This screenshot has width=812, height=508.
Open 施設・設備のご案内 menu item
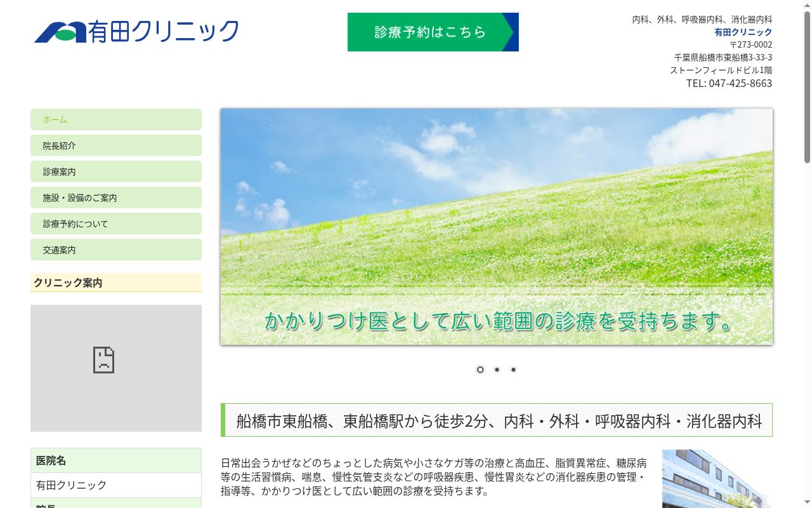116,197
